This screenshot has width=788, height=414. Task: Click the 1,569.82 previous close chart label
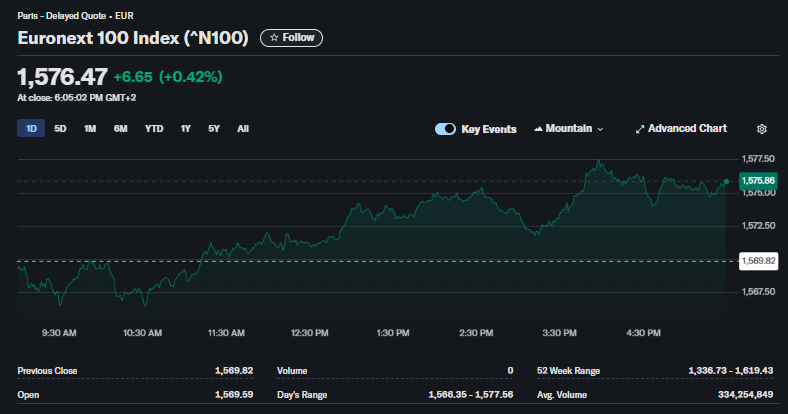click(x=758, y=261)
